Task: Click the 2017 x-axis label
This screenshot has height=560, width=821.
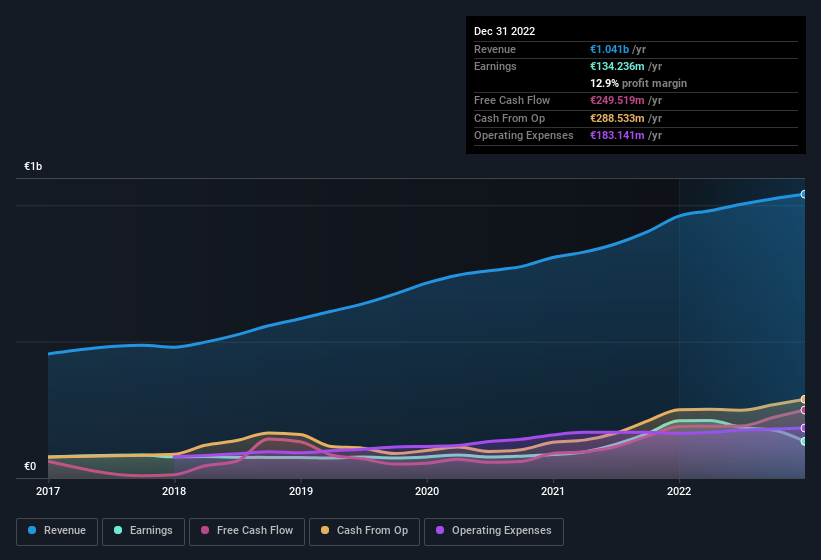Action: (48, 491)
